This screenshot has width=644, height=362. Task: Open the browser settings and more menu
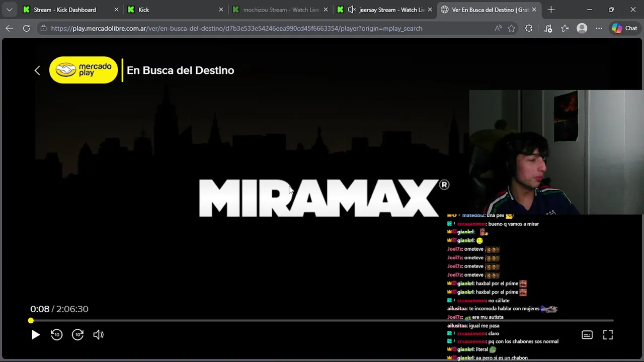599,28
